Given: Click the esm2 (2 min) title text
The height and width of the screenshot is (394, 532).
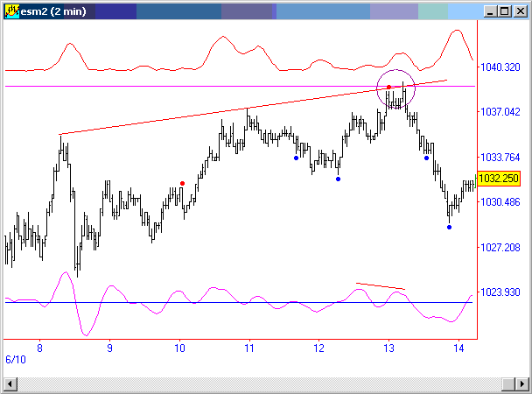Looking at the screenshot, I should click(56, 11).
